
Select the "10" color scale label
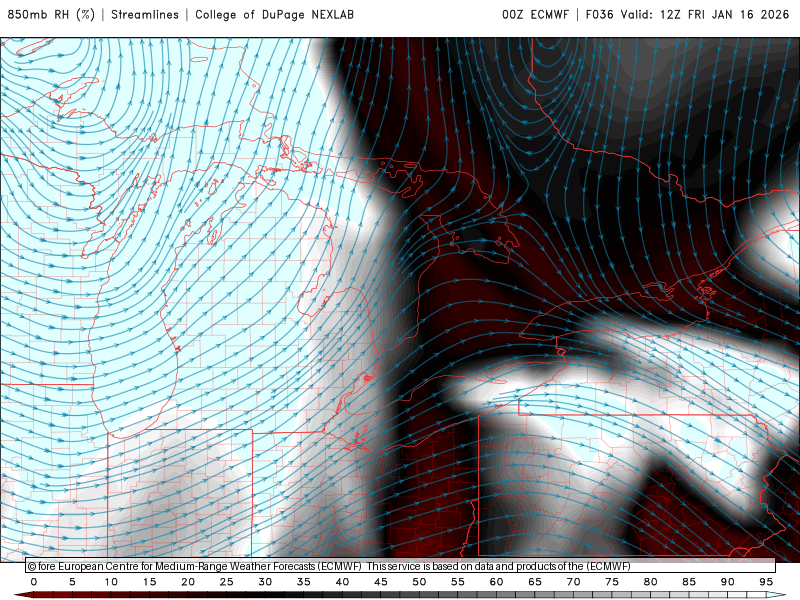coord(111,582)
